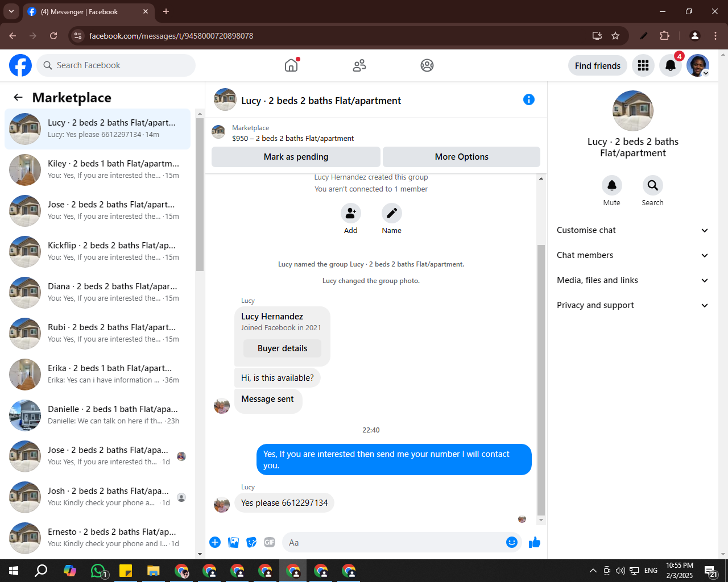The image size is (728, 582).
Task: Open the $950 Marketplace listing link
Action: tap(293, 138)
